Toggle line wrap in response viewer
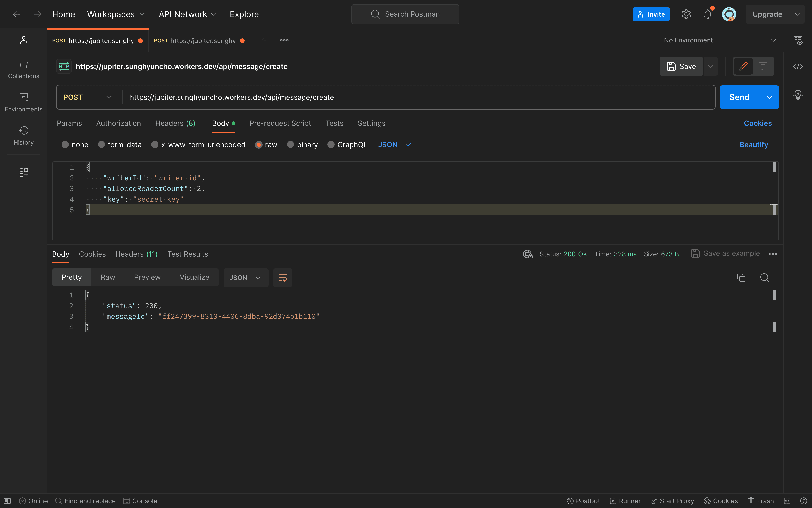Viewport: 812px width, 508px height. pos(282,278)
